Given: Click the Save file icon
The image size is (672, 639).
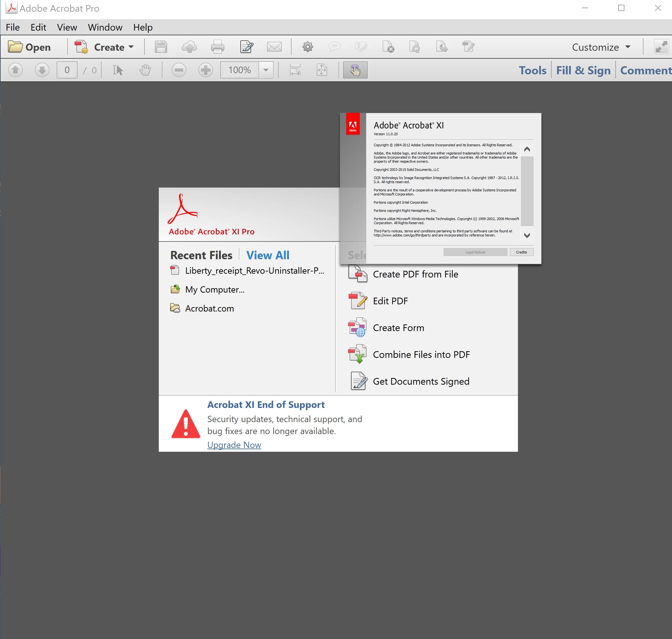Looking at the screenshot, I should pyautogui.click(x=161, y=47).
